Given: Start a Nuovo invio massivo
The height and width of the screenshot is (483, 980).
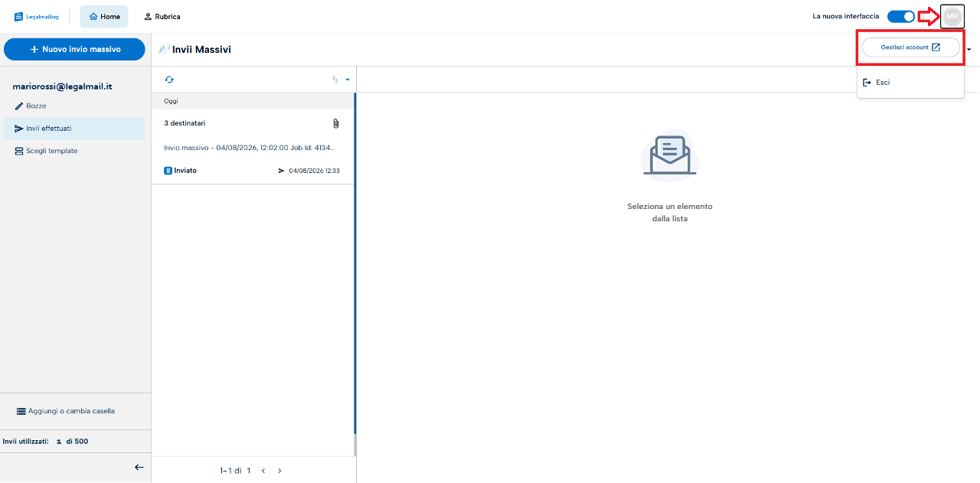Looking at the screenshot, I should (x=74, y=49).
